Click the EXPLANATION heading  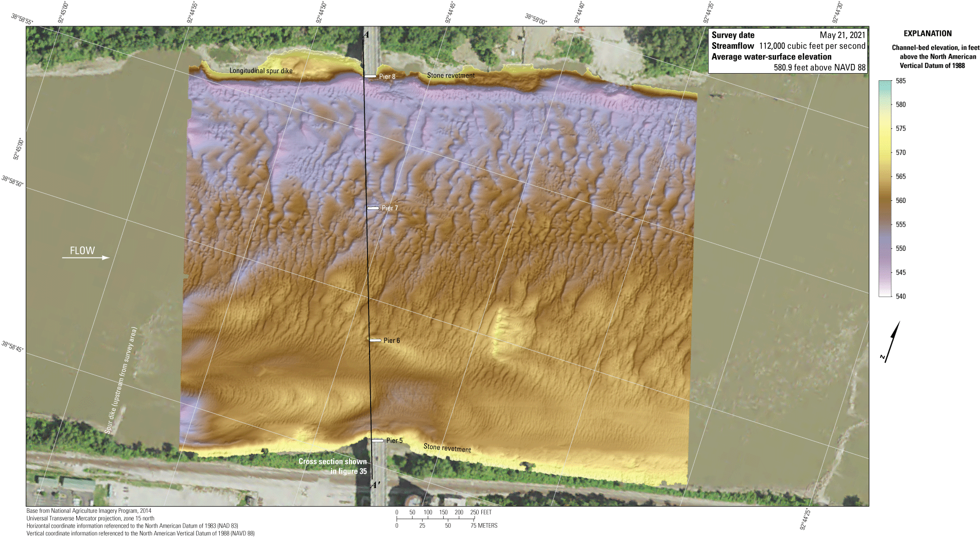pyautogui.click(x=927, y=33)
